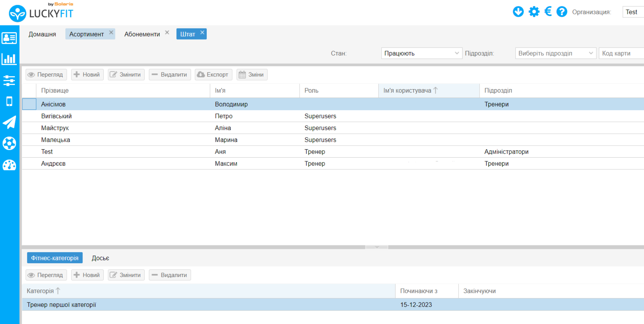Screen dimensions: 644x324
Task: Open the paper plane messaging sidebar icon
Action: click(x=9, y=122)
